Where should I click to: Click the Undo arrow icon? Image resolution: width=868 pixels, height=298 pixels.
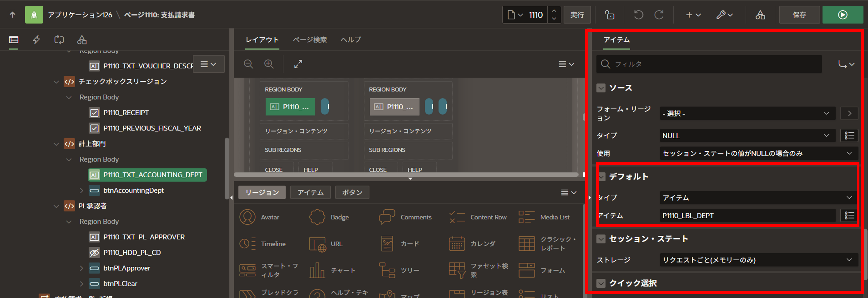(638, 15)
